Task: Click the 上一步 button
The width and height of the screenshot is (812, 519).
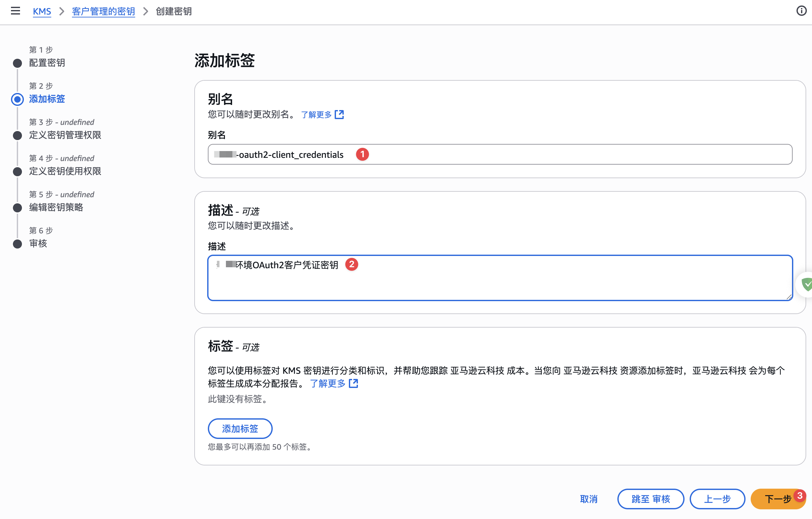Action: (717, 499)
